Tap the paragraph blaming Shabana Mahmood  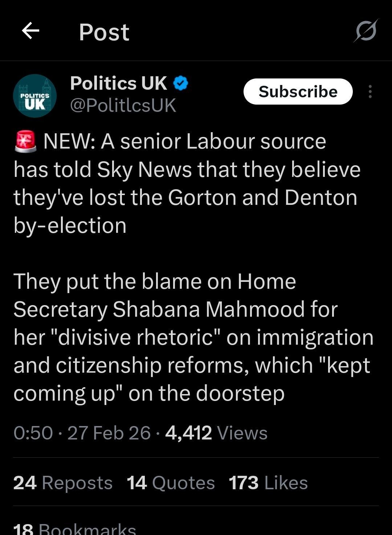coord(192,337)
